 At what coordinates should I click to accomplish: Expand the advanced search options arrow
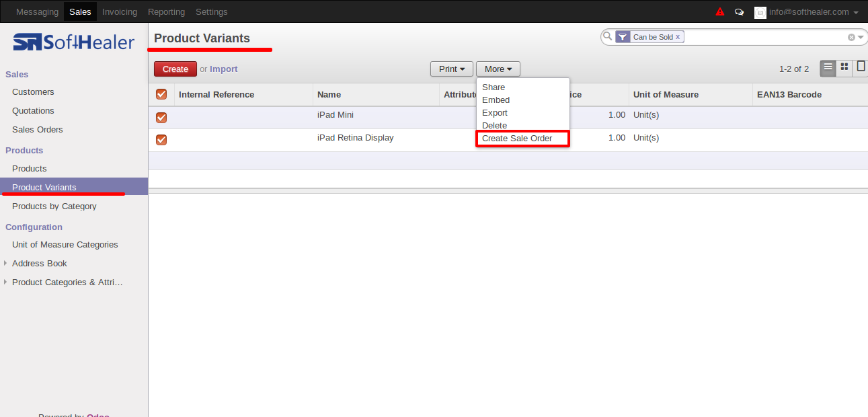(x=861, y=38)
